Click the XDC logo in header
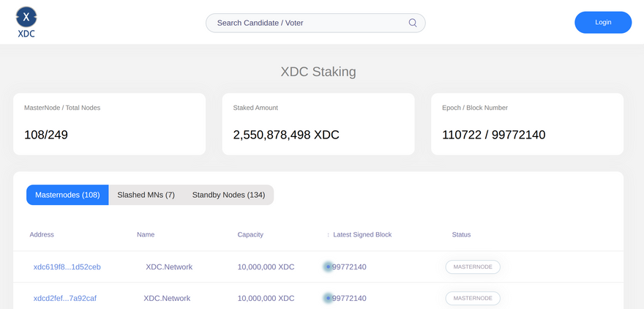Image resolution: width=644 pixels, height=309 pixels. point(26,22)
